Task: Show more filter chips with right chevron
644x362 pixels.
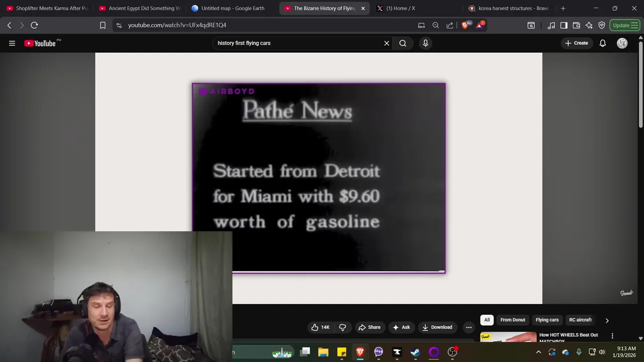Action: pos(607,320)
